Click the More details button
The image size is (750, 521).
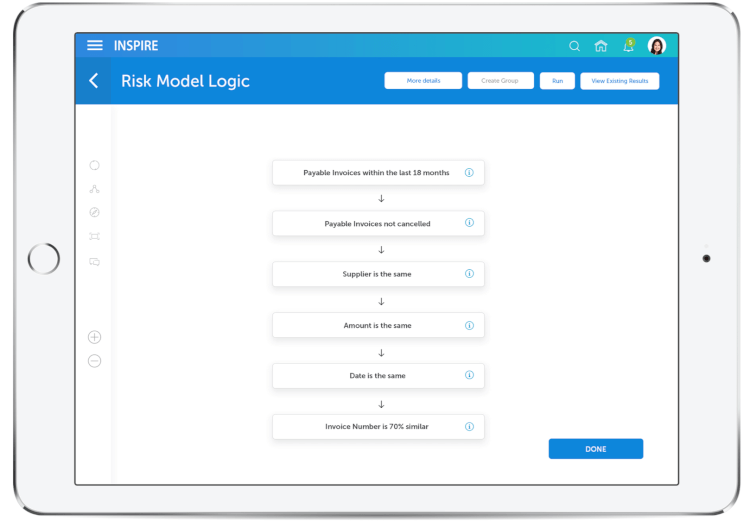click(423, 81)
